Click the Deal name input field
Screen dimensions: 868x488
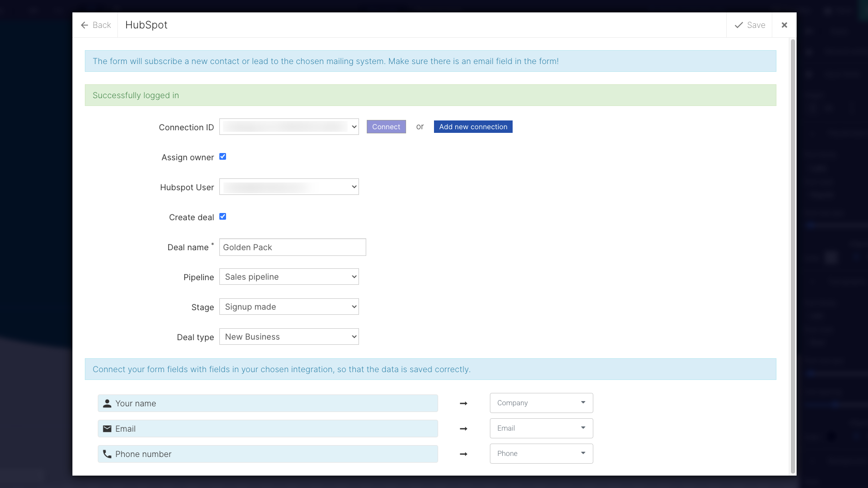coord(292,248)
